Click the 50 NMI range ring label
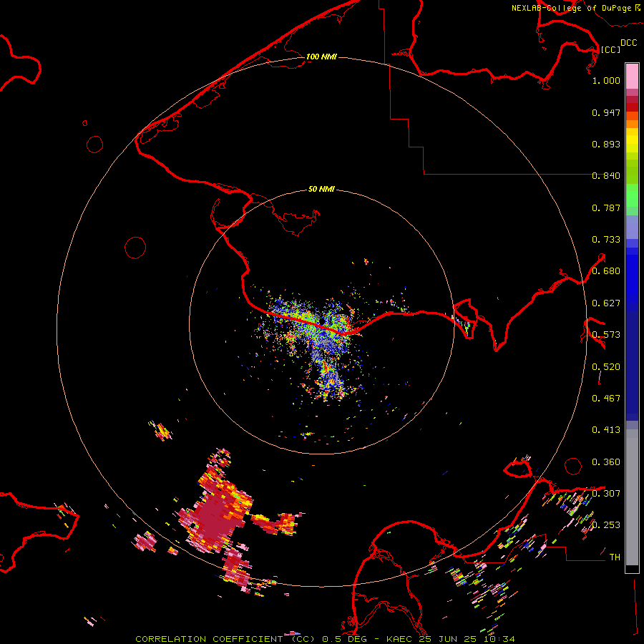This screenshot has width=644, height=644. (x=321, y=189)
